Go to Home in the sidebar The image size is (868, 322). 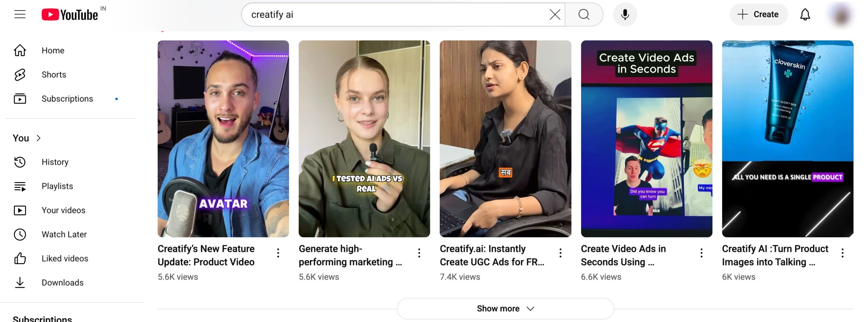[53, 50]
